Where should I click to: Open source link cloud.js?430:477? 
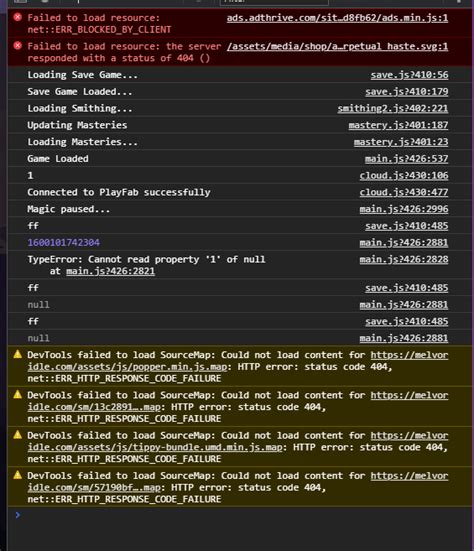[x=404, y=192]
